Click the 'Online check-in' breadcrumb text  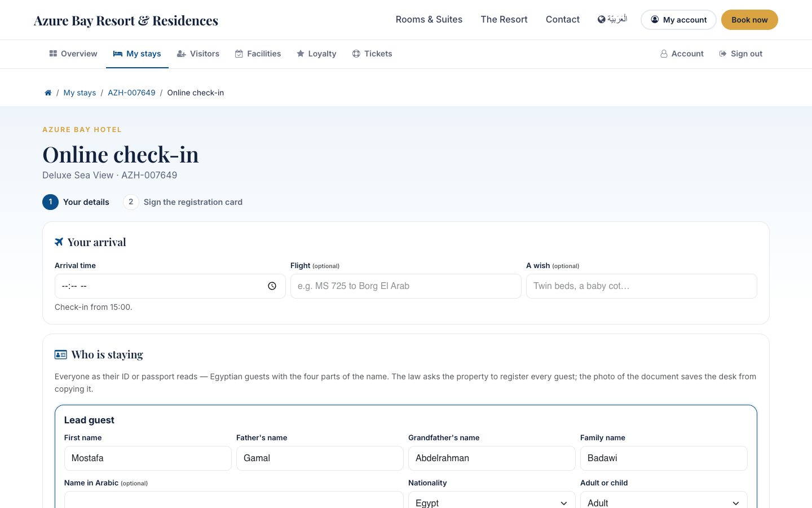[x=196, y=93]
